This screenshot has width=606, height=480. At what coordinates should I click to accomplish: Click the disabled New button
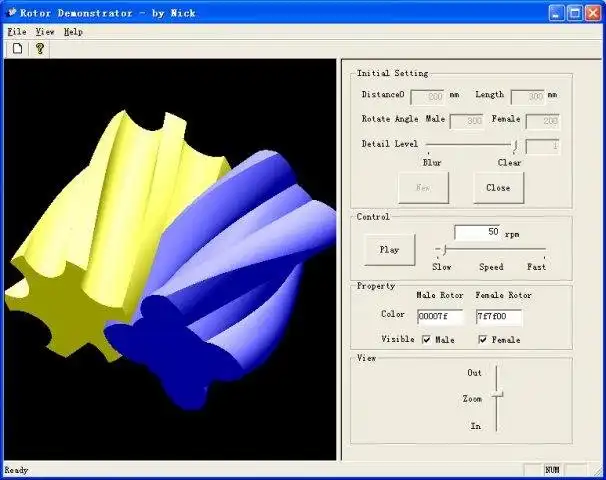(424, 188)
